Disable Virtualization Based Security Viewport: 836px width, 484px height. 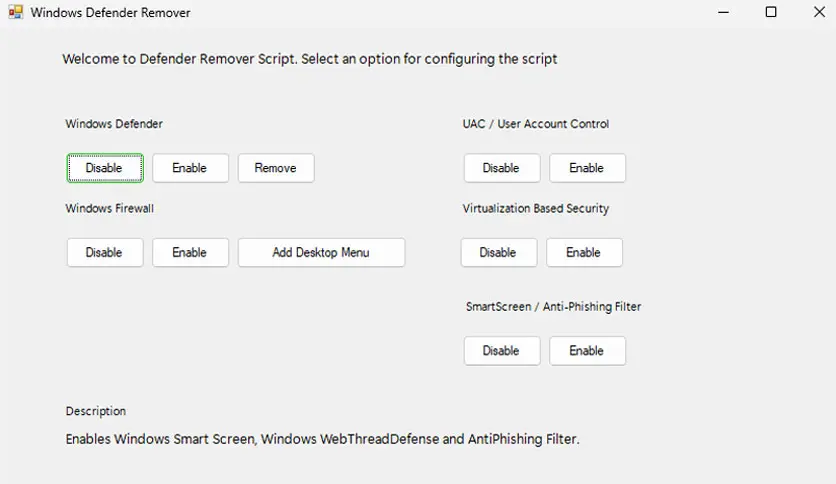point(498,252)
